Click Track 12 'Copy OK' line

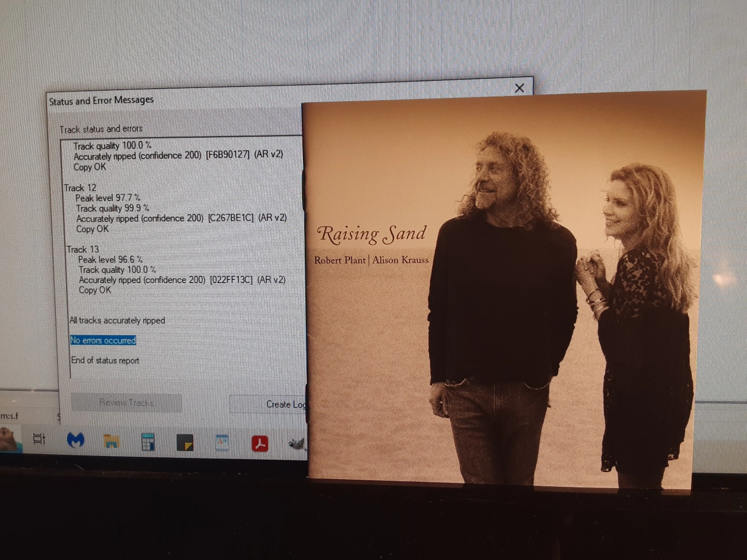(x=92, y=229)
